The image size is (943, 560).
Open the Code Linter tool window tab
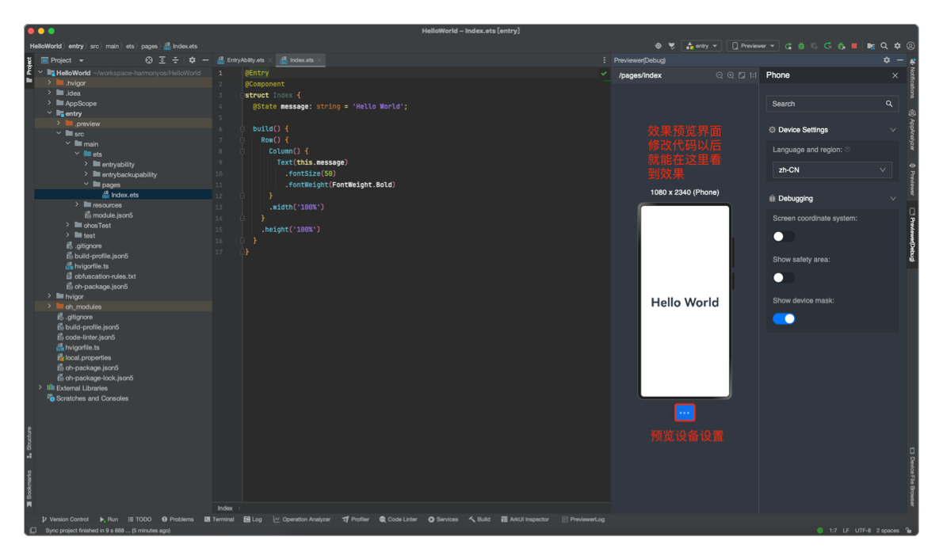point(398,519)
